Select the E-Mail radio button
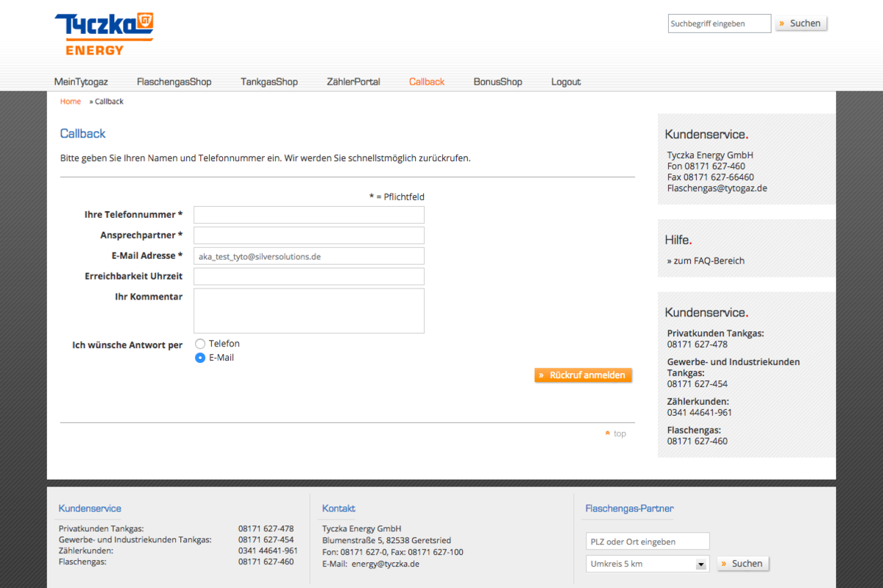Image resolution: width=883 pixels, height=588 pixels. coord(200,358)
